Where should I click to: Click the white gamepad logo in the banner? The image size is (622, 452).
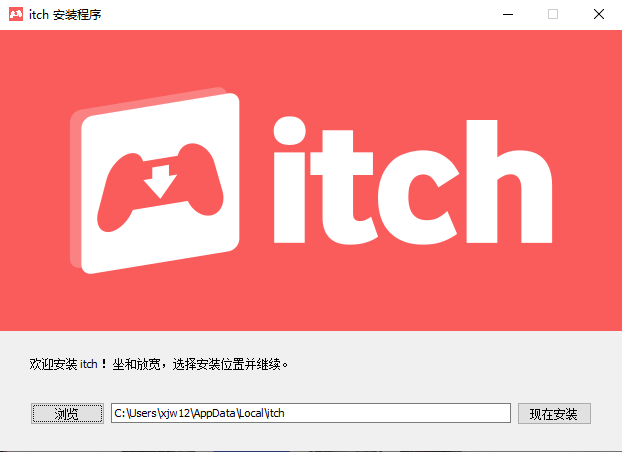tap(160, 183)
